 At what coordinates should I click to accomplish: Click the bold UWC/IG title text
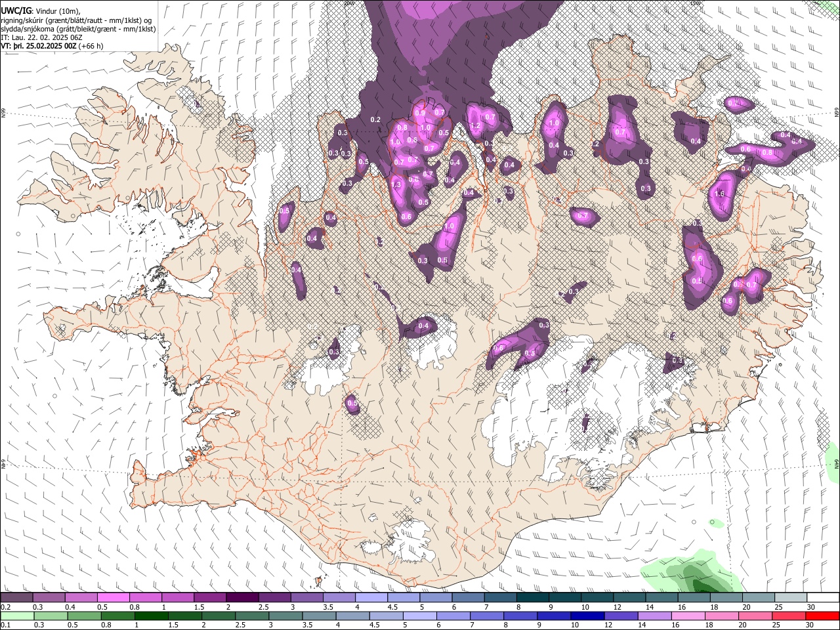pyautogui.click(x=16, y=10)
